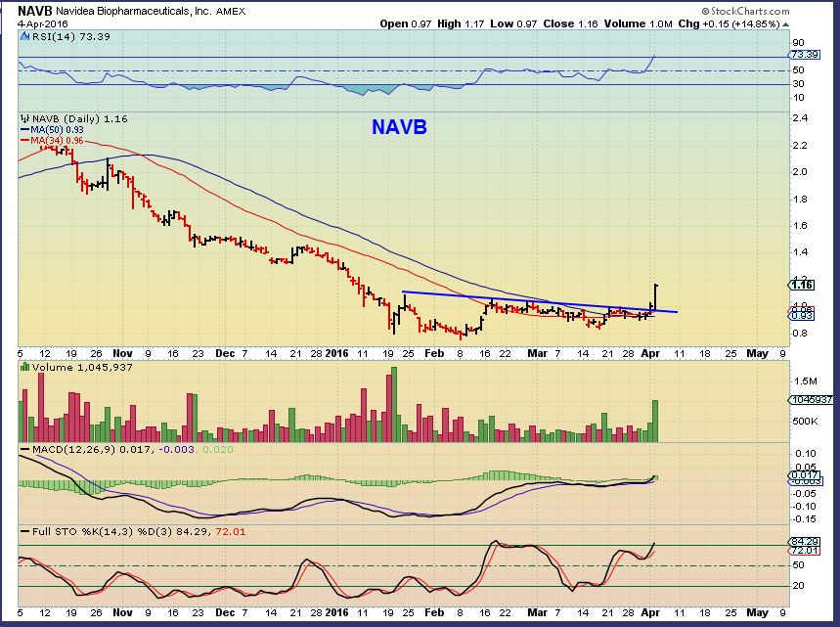Click the 20 level on stochastic axis
This screenshot has height=627, width=840.
798,585
